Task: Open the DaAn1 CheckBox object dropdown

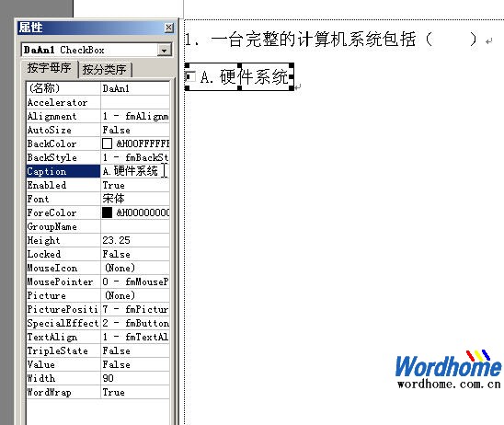Action: coord(165,51)
